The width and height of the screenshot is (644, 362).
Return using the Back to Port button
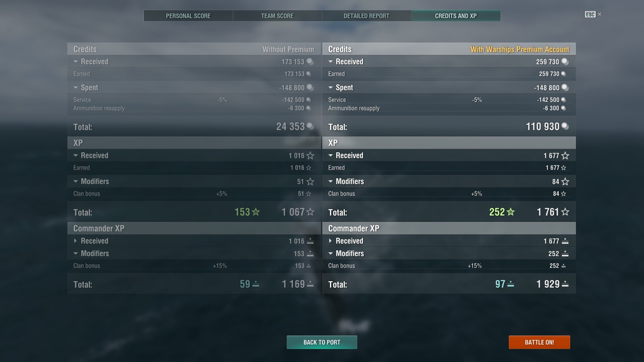[x=322, y=342]
